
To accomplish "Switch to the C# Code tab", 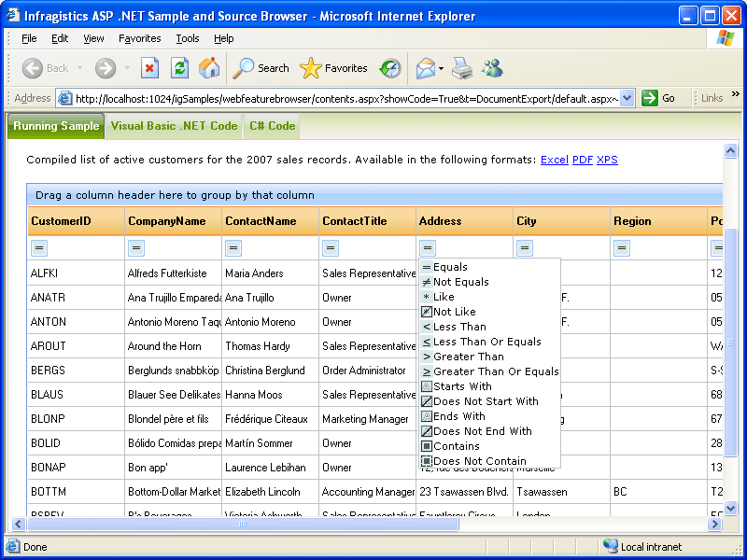I will (x=271, y=126).
